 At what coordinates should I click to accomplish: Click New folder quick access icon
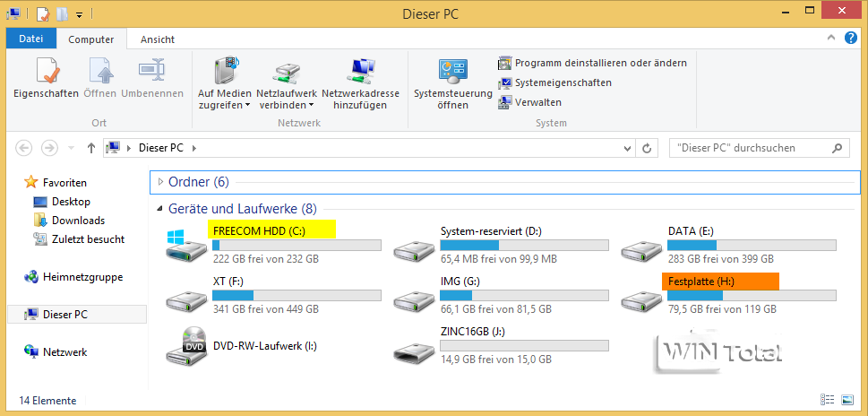tap(62, 13)
